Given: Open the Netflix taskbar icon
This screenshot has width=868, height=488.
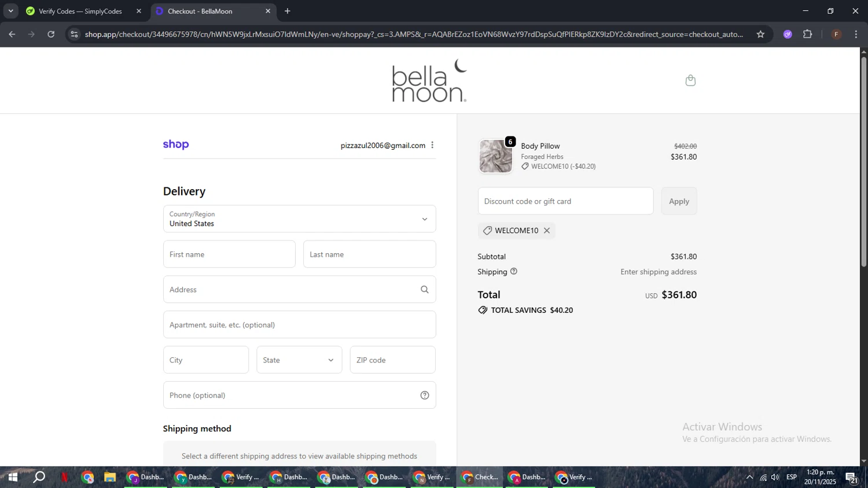Looking at the screenshot, I should (x=64, y=477).
